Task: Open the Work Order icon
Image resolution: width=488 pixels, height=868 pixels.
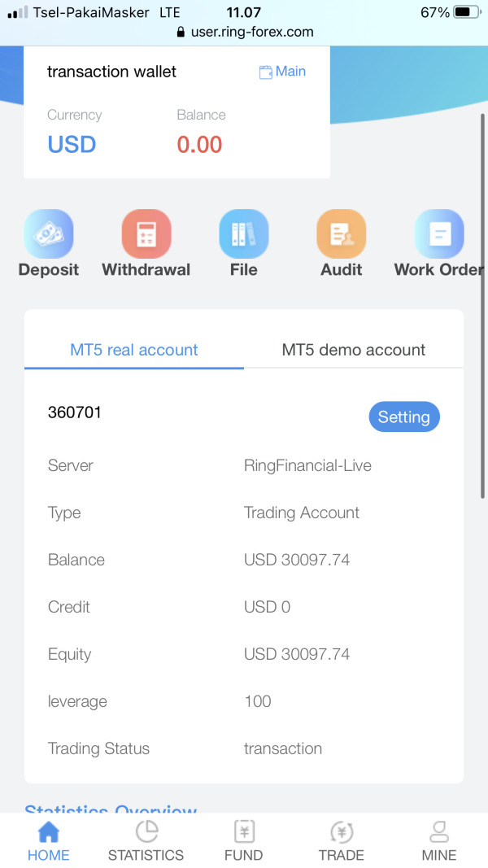Action: (439, 234)
